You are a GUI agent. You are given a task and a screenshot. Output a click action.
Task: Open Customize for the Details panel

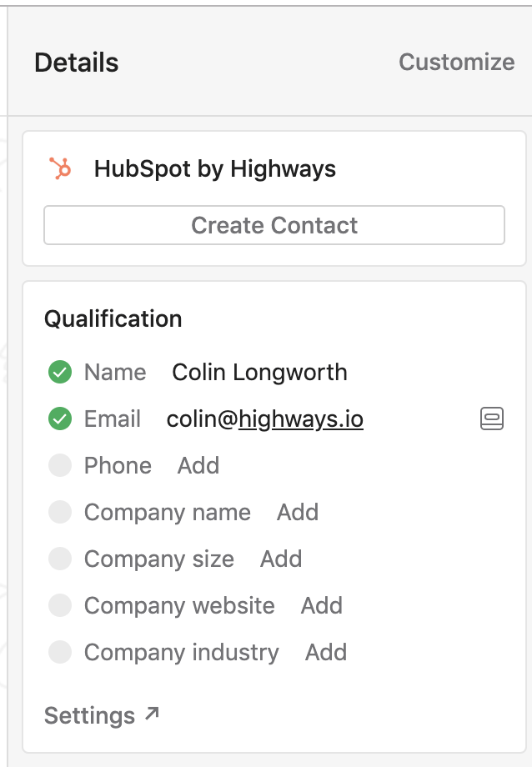(457, 63)
